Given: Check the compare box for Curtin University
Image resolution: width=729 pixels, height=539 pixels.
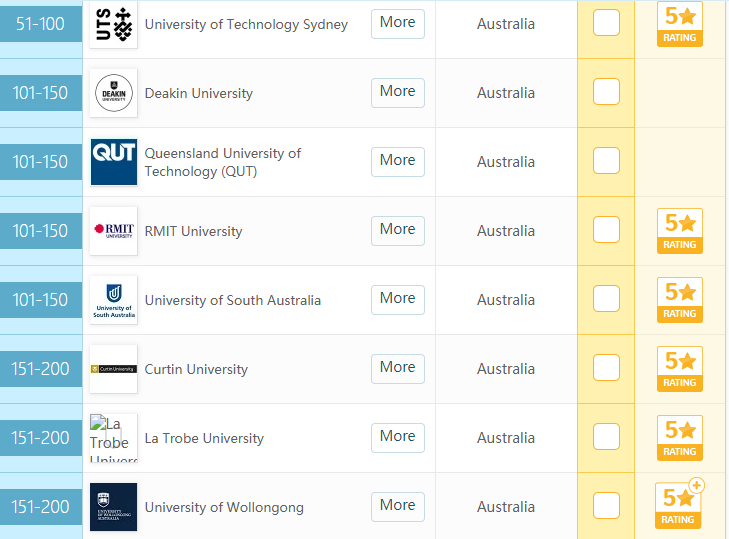Looking at the screenshot, I should click(x=606, y=368).
